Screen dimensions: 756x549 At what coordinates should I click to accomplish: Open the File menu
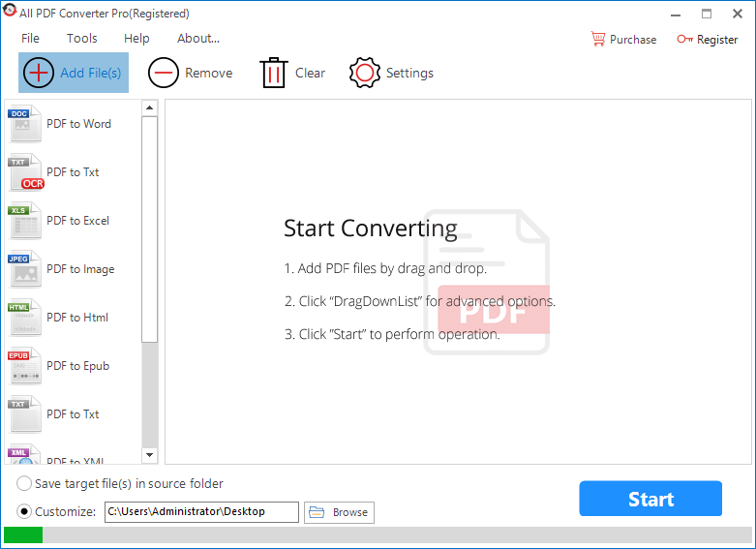(x=30, y=38)
